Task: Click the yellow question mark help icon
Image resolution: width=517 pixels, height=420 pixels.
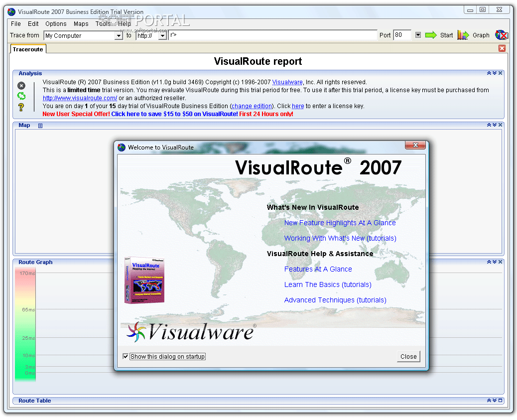Action: point(21,107)
